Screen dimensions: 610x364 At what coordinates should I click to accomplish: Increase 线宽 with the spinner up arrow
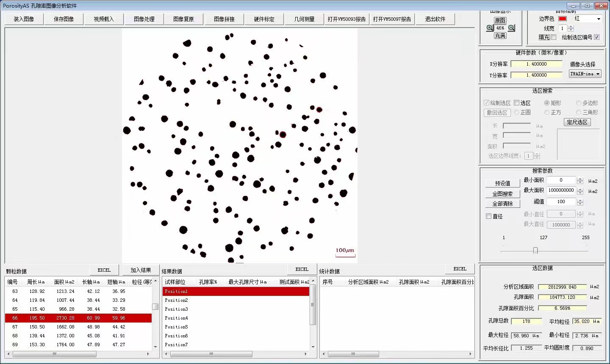(571, 27)
